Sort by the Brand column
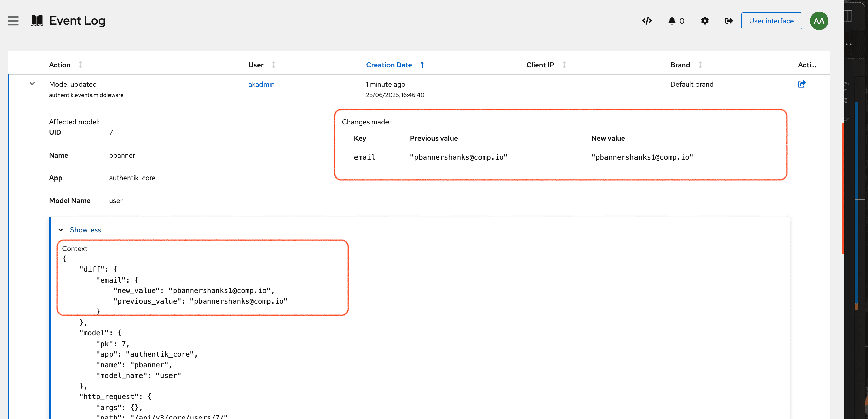This screenshot has height=419, width=868. 680,65
